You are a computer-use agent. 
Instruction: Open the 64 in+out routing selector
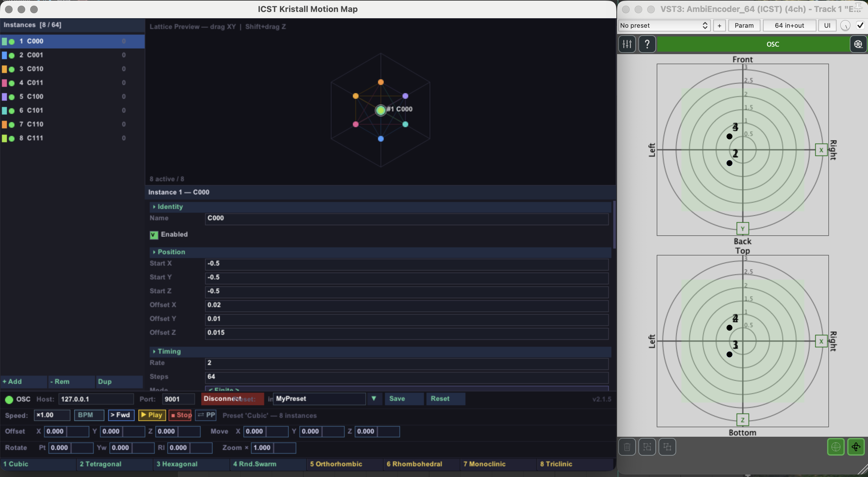coord(789,25)
